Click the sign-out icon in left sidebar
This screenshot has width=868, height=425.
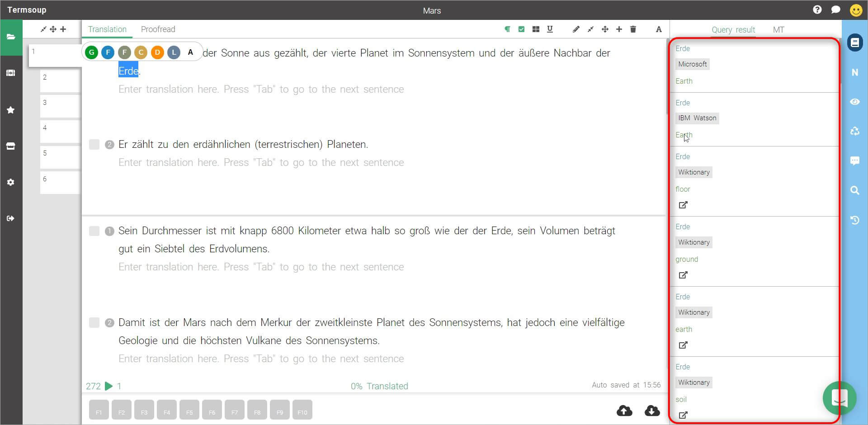coord(11,218)
